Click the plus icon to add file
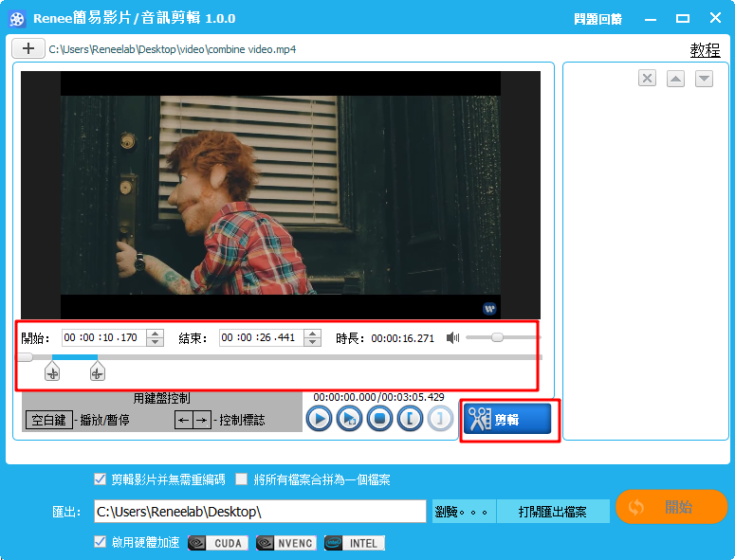This screenshot has width=735, height=560. pyautogui.click(x=28, y=48)
